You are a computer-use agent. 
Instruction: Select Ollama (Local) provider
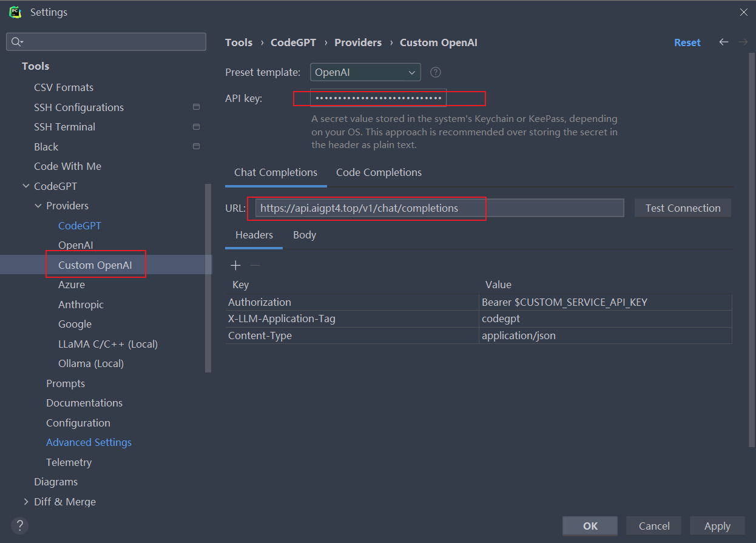[91, 363]
